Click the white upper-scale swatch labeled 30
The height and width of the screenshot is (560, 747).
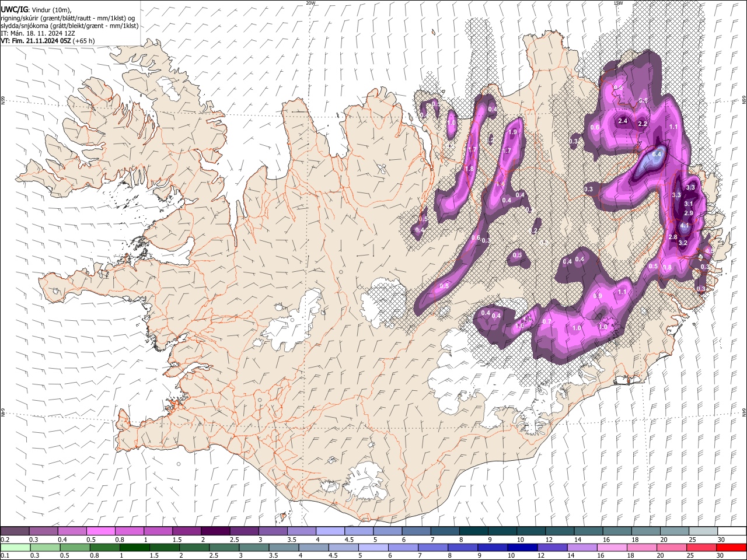click(732, 531)
